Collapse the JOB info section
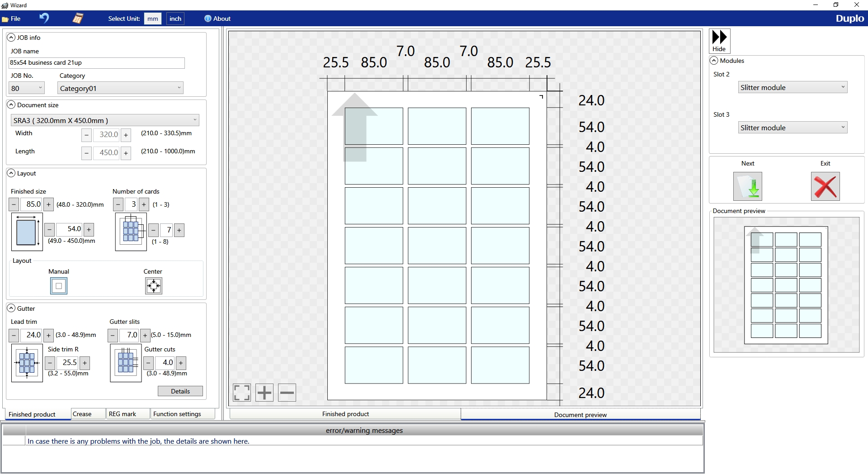 point(11,38)
